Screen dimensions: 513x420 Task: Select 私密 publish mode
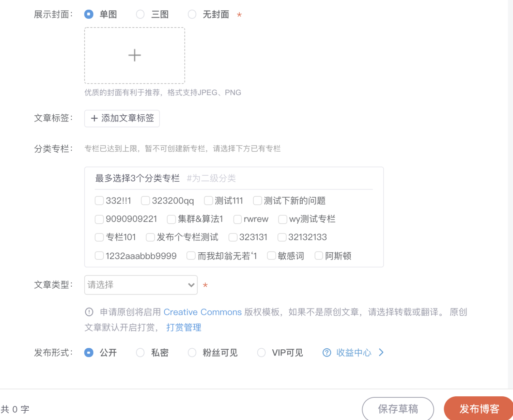tap(140, 353)
